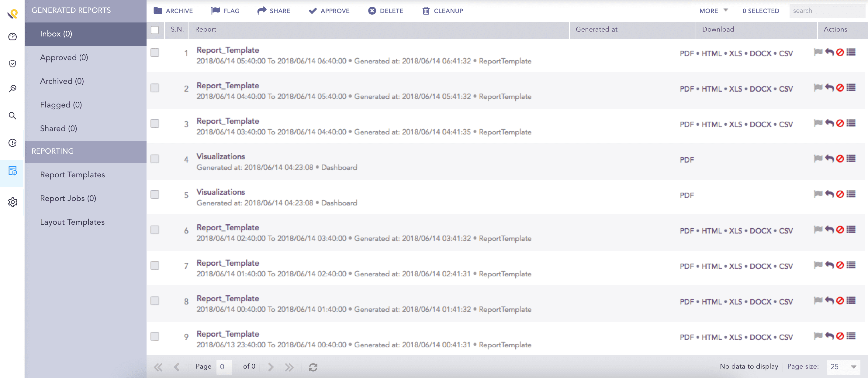Open the dashboard gauge icon in sidebar
This screenshot has height=378, width=868.
click(12, 37)
